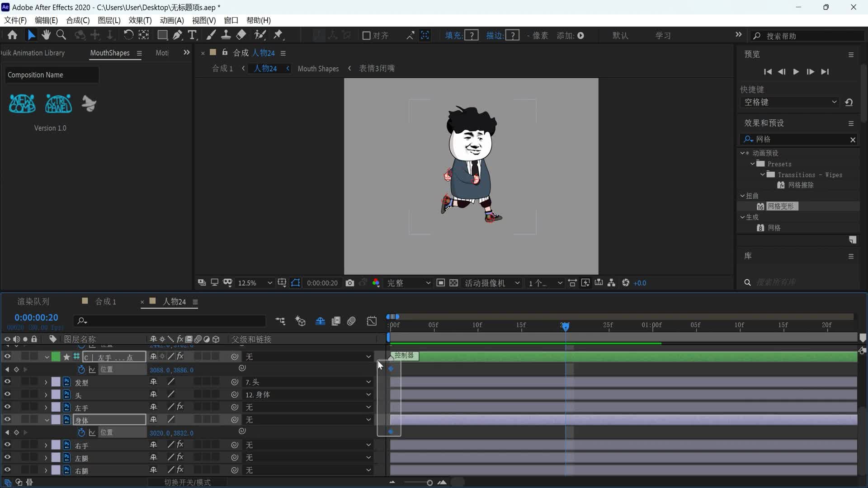Screen dimensions: 868x488
Task: Open the resolution 完整 dropdown
Action: point(408,283)
